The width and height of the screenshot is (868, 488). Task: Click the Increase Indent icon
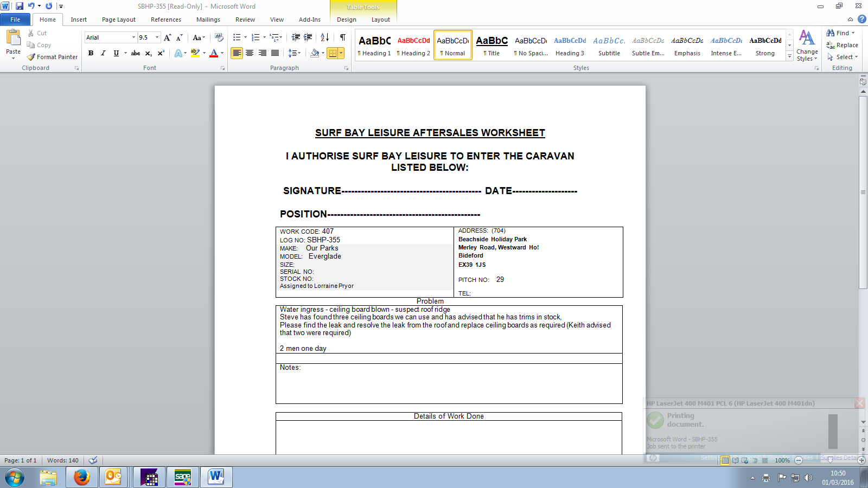click(x=308, y=37)
